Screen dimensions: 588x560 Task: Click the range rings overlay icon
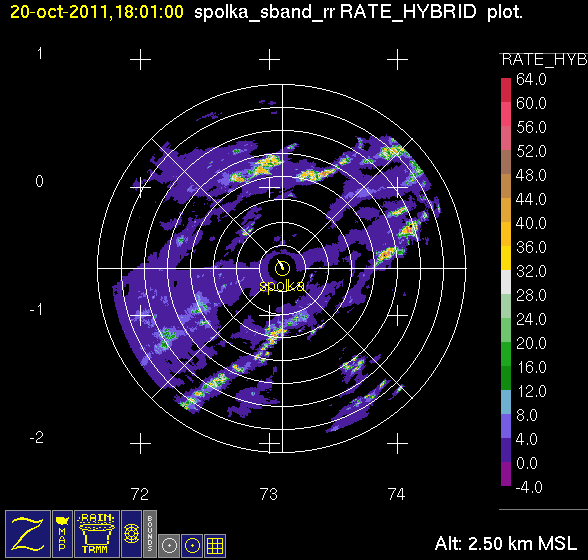[132, 534]
